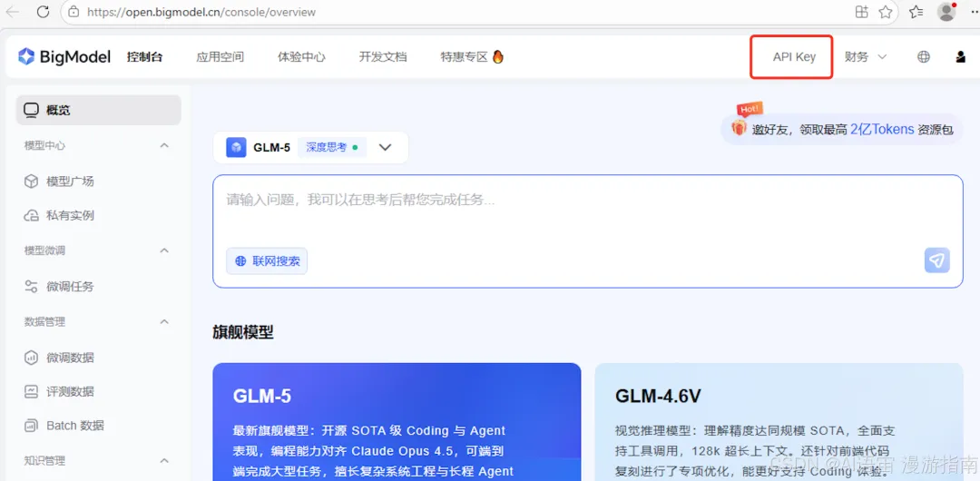980x481 pixels.
Task: Go back using browser back arrow
Action: point(13,11)
